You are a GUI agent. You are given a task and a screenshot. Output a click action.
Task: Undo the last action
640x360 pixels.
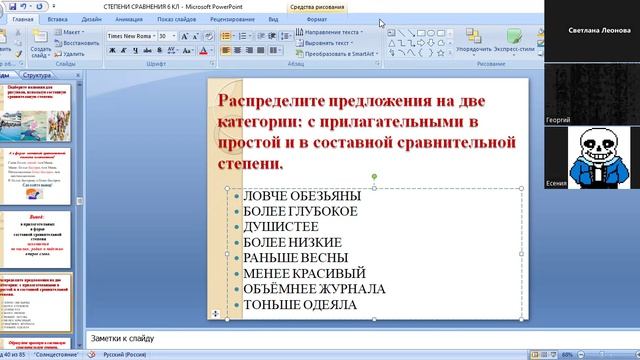click(x=23, y=6)
